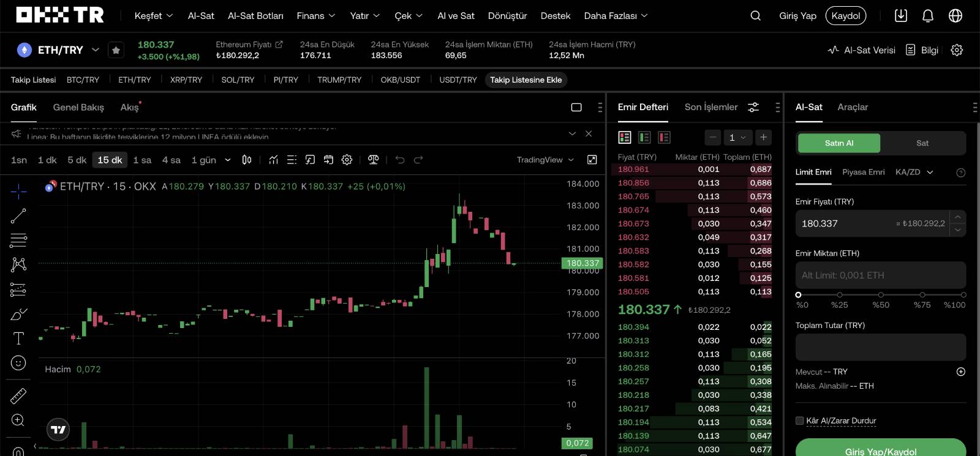This screenshot has height=456, width=980.
Task: Enable Kâr Al/Zarar Durdur checkbox
Action: pyautogui.click(x=799, y=420)
